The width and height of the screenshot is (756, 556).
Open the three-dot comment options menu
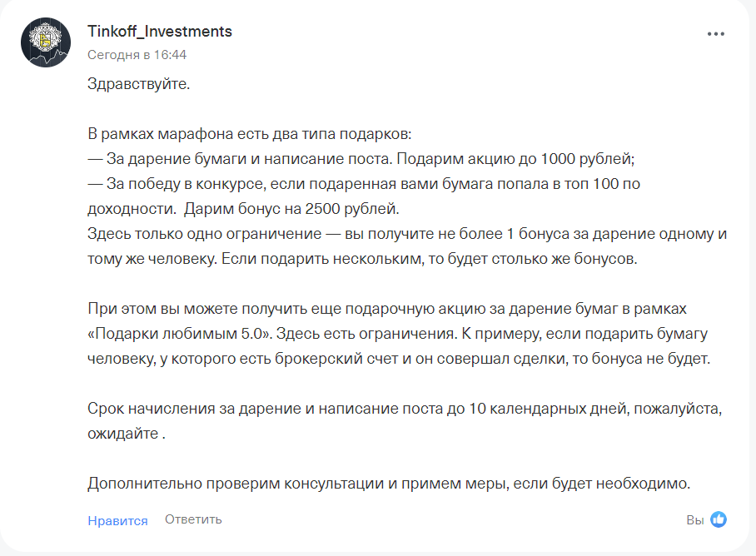[715, 34]
